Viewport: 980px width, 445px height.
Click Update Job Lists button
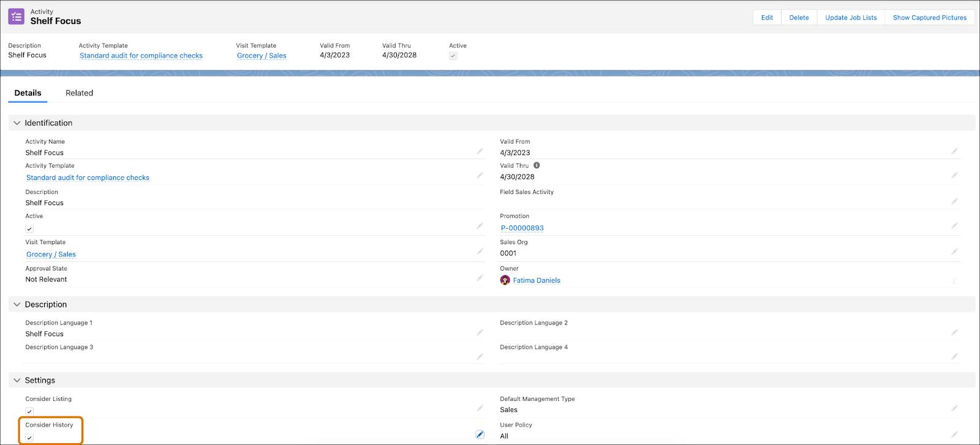click(x=851, y=18)
